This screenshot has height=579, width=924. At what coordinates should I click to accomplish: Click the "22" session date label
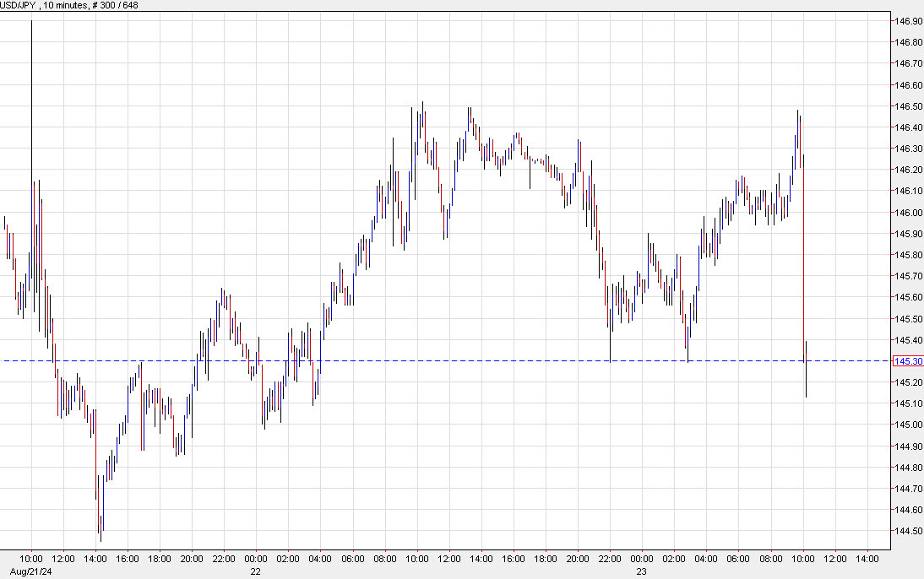(x=254, y=571)
